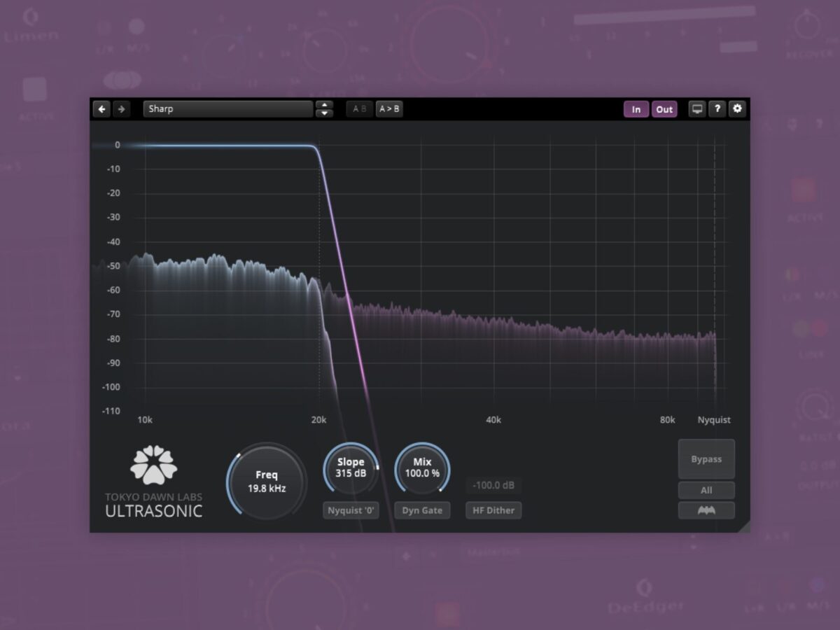Click the bat icon button
This screenshot has width=840, height=630.
tap(706, 510)
